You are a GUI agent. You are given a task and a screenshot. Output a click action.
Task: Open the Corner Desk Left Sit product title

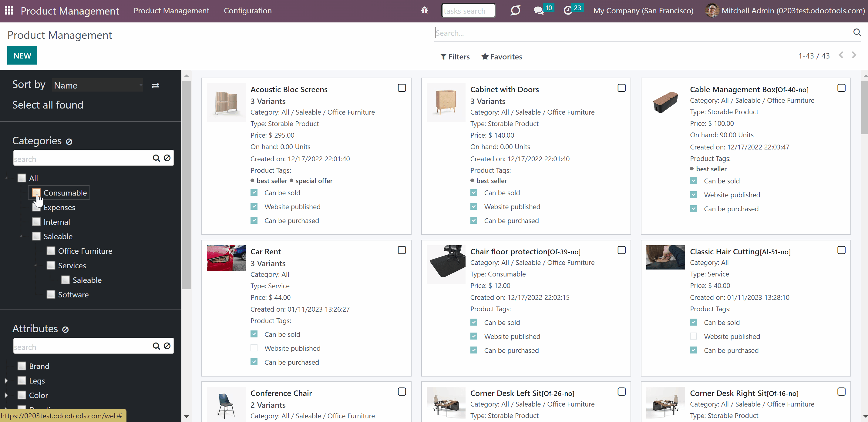tap(522, 393)
